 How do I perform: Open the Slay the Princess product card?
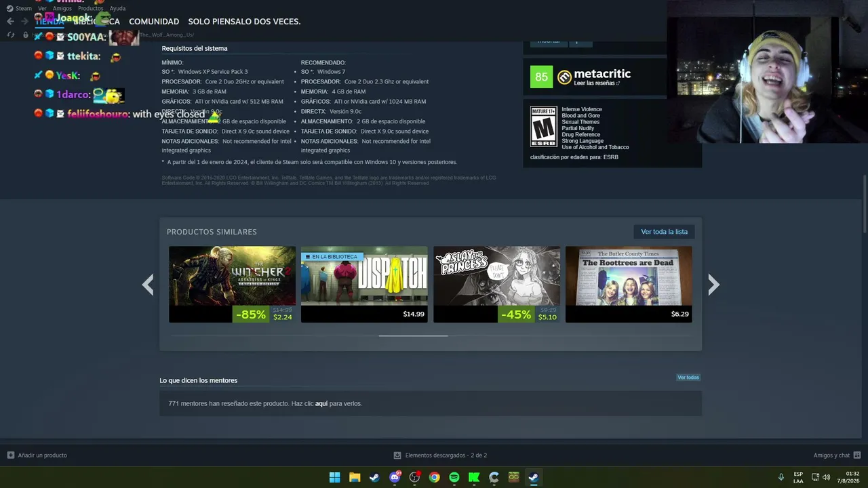(496, 284)
